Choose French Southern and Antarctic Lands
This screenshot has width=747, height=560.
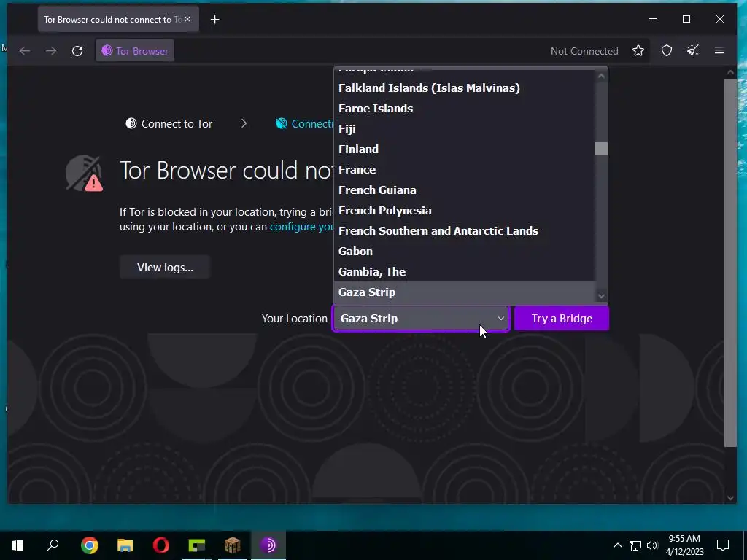(x=465, y=231)
